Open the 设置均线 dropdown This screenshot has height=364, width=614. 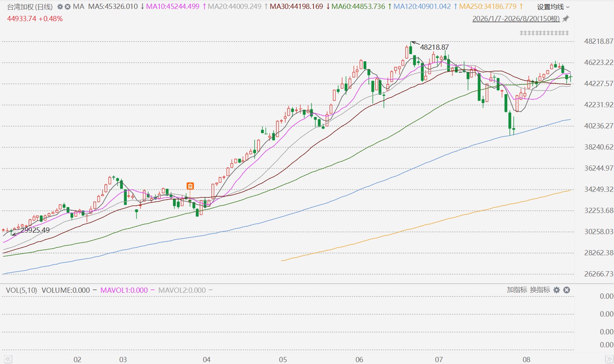click(x=553, y=7)
